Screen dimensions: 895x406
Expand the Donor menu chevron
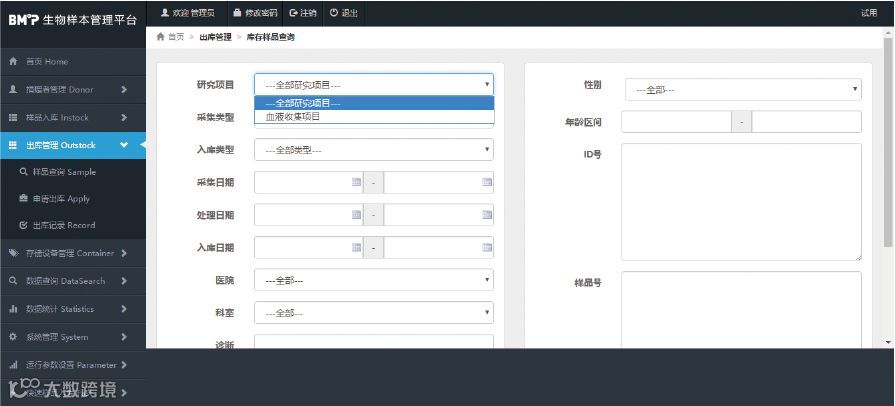point(124,90)
